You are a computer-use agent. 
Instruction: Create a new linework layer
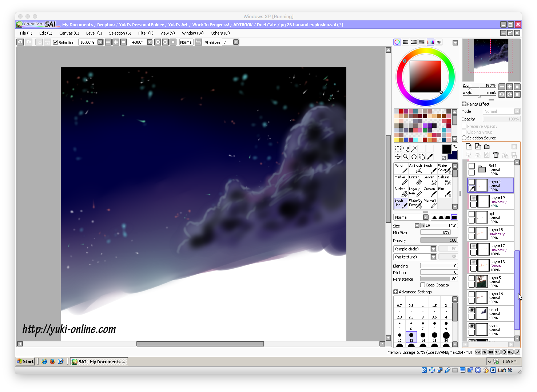pos(478,147)
